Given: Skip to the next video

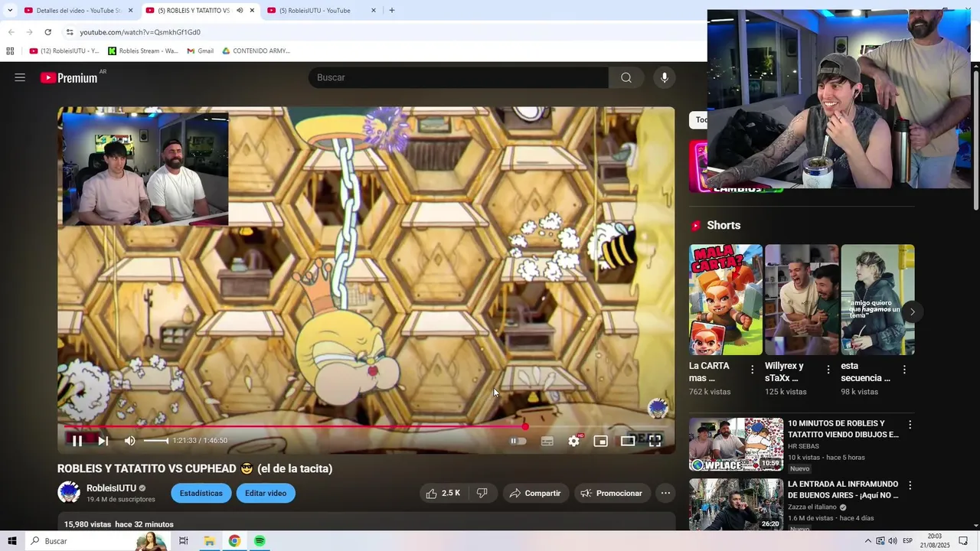Looking at the screenshot, I should click(103, 441).
